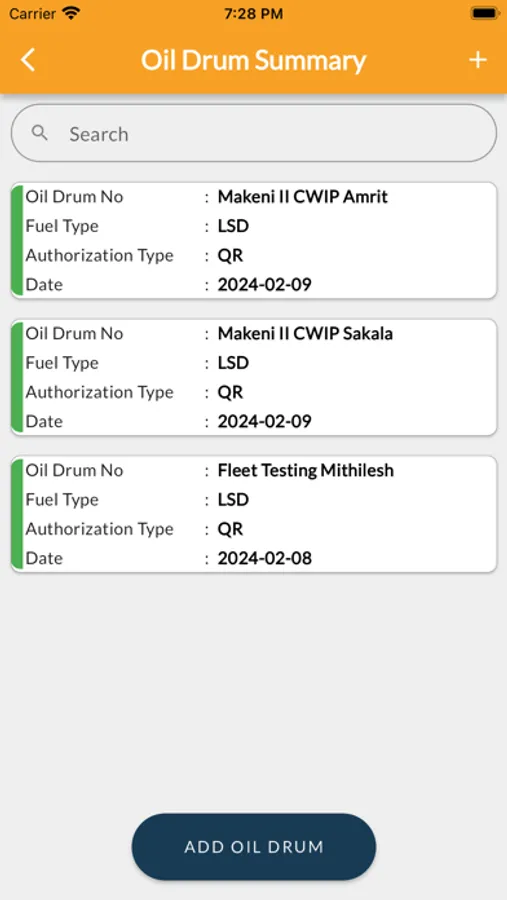Go back using the header arrow
Viewport: 507px width, 900px height.
point(28,60)
